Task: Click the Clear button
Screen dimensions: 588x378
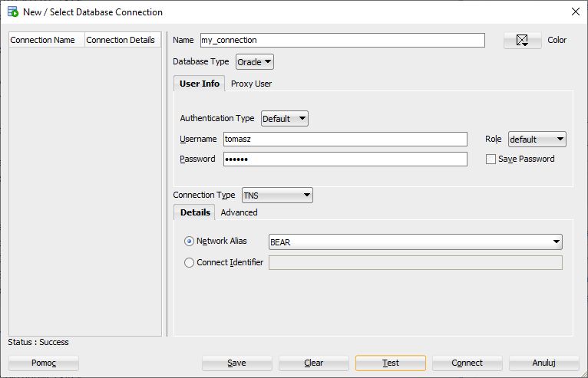Action: [313, 363]
